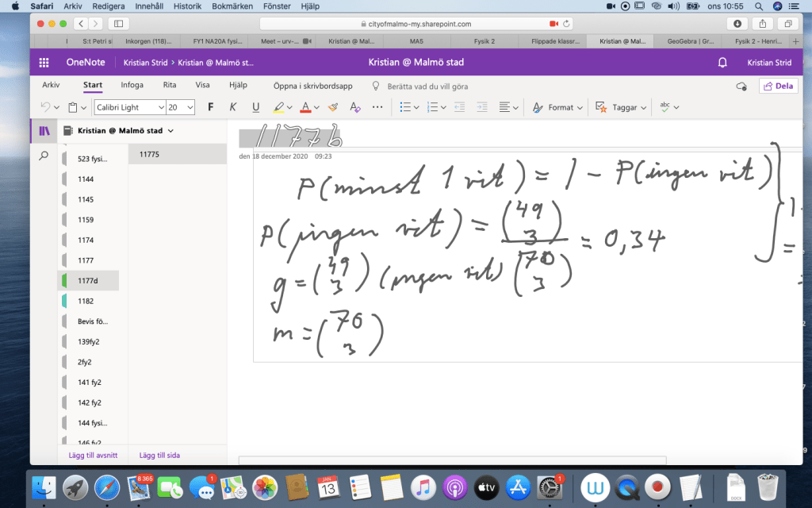
Task: Open the notebook navigation pane icon
Action: pos(44,131)
